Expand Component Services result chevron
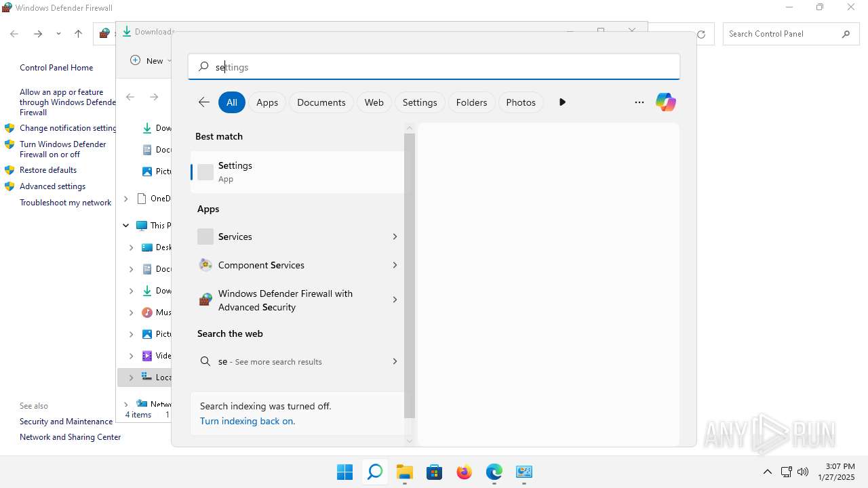Image resolution: width=868 pixels, height=488 pixels. coord(395,265)
